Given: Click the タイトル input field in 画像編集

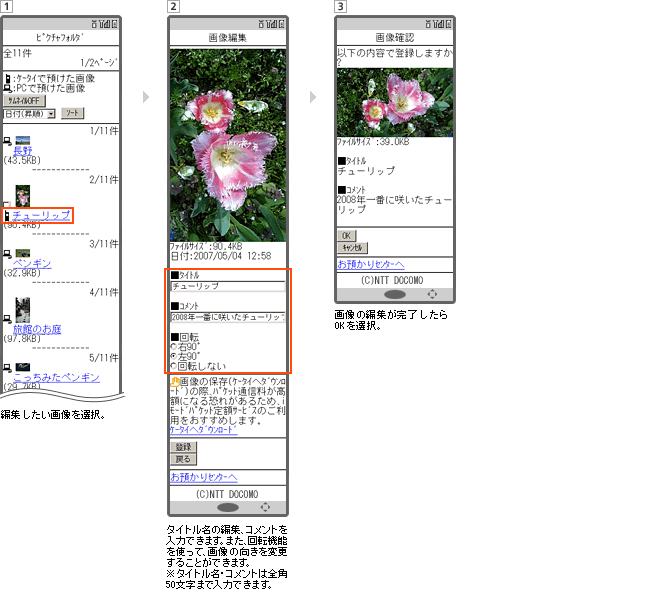Looking at the screenshot, I should 228,286.
